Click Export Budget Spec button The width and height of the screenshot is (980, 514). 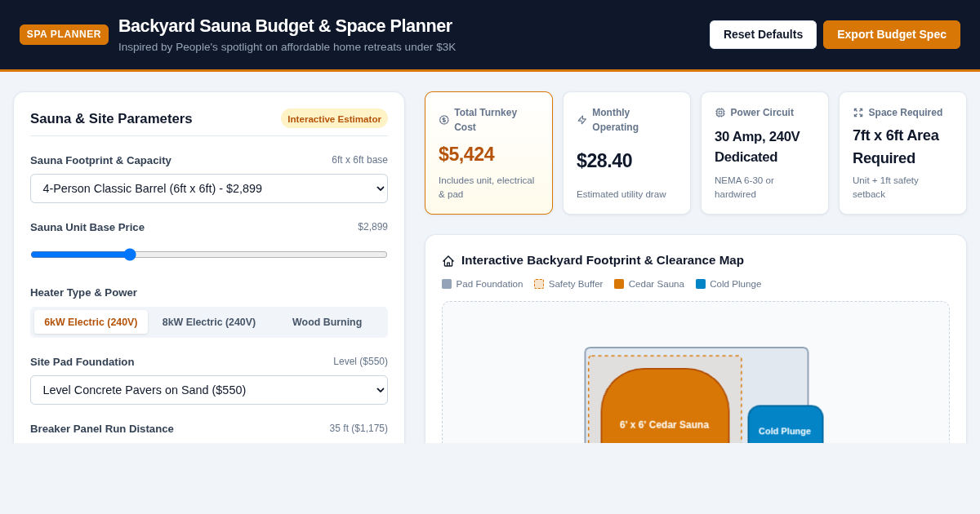click(892, 34)
